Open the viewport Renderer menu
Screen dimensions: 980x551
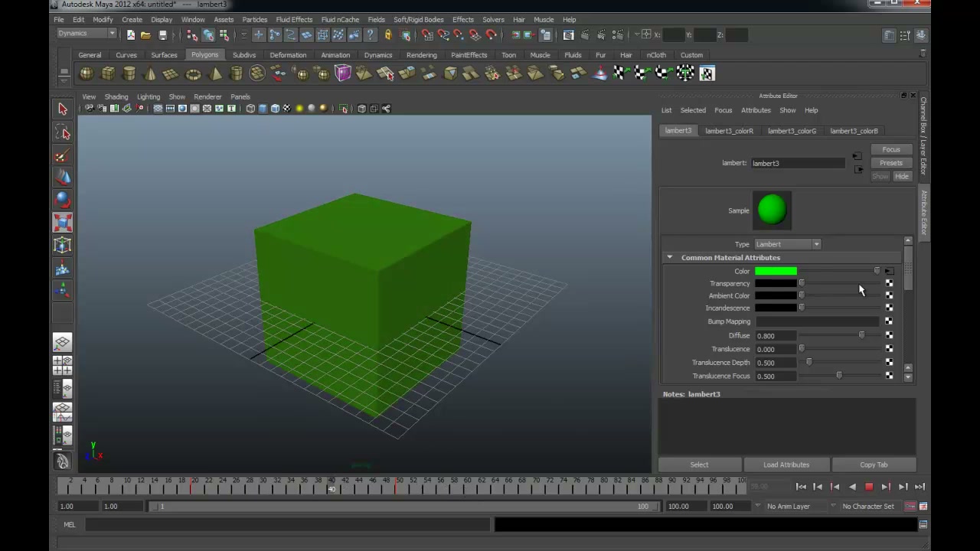(207, 97)
